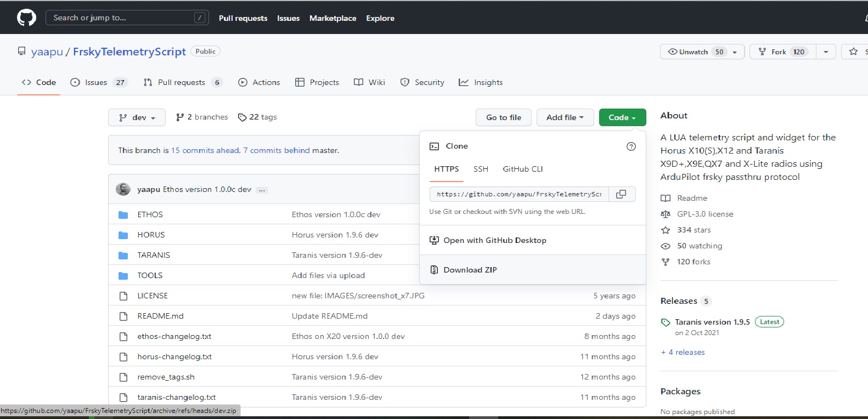Click Download ZIP

click(470, 270)
